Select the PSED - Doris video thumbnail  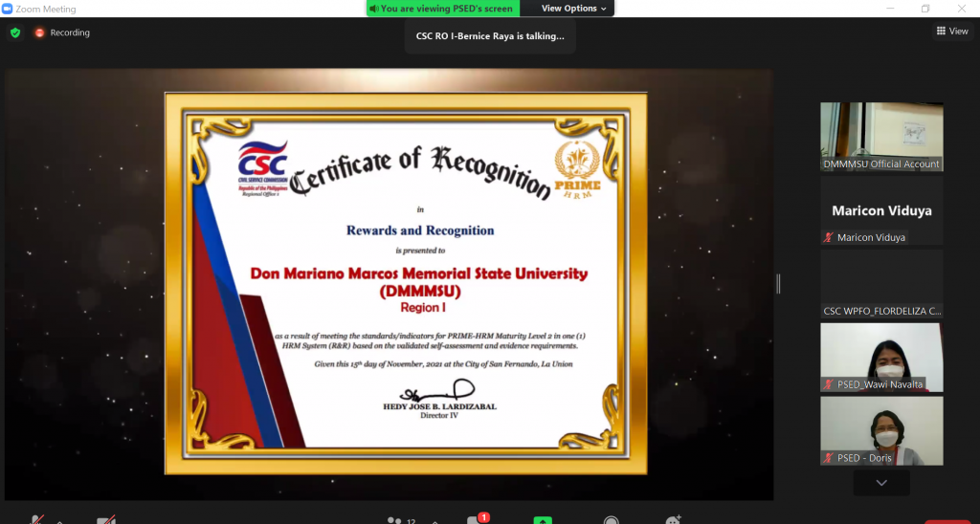pyautogui.click(x=881, y=431)
